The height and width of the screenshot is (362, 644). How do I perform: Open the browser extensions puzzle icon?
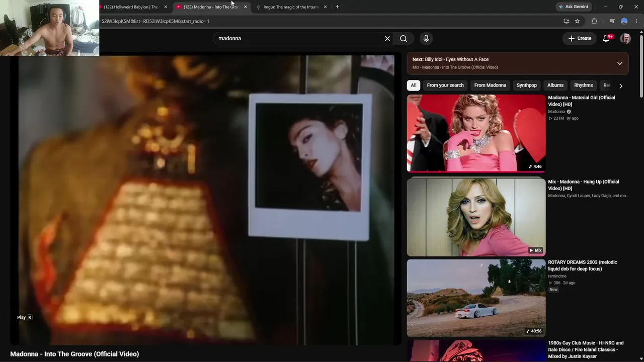594,21
